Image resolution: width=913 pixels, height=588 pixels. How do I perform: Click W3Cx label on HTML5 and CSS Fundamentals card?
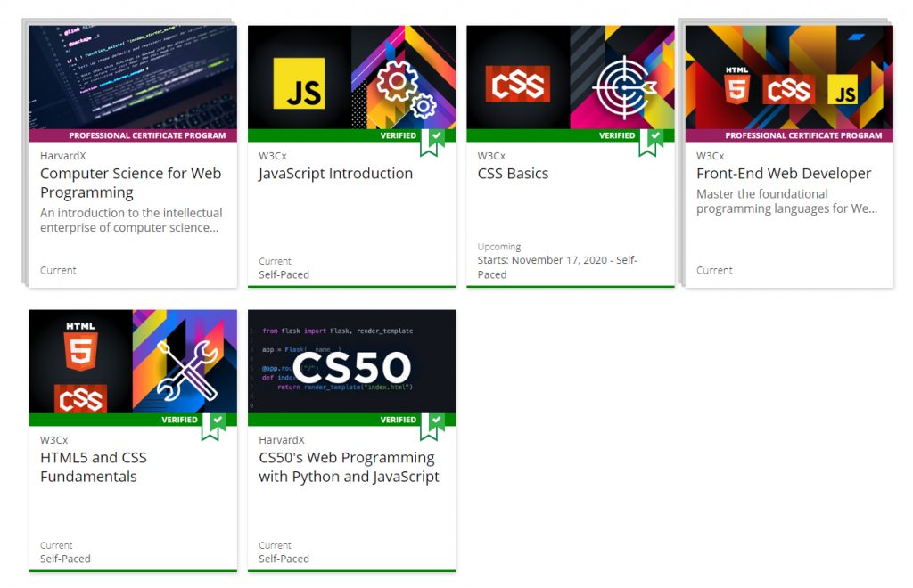point(54,440)
